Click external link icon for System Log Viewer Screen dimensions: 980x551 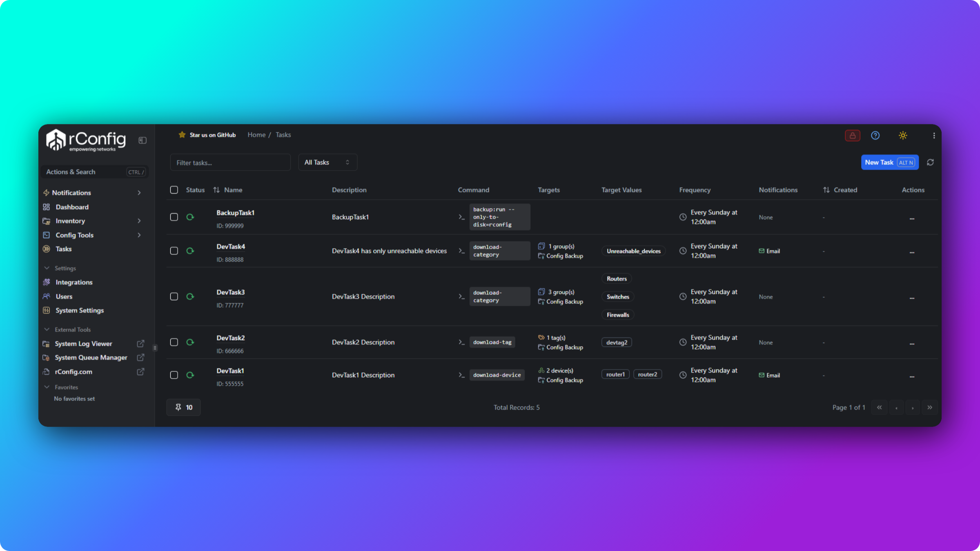pos(140,344)
